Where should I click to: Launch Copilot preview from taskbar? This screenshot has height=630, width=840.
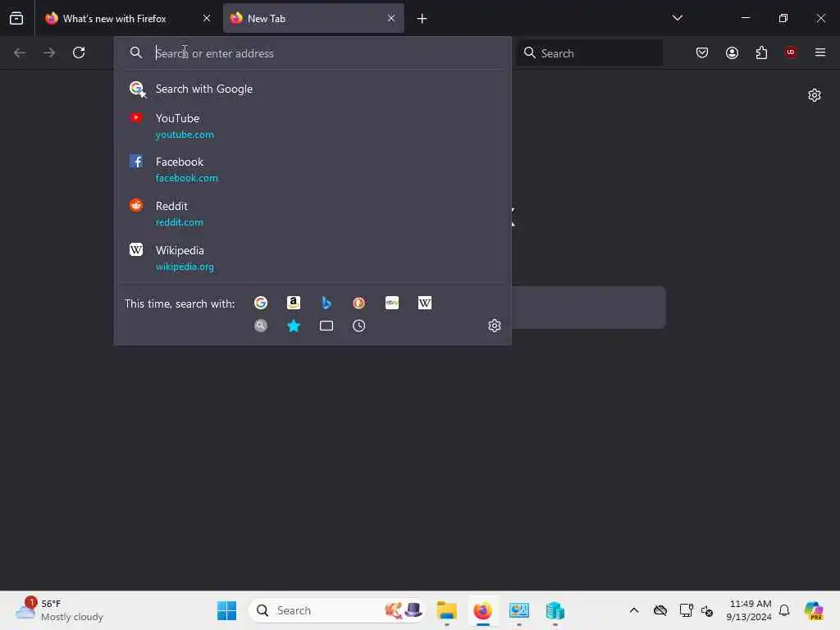pyautogui.click(x=814, y=610)
